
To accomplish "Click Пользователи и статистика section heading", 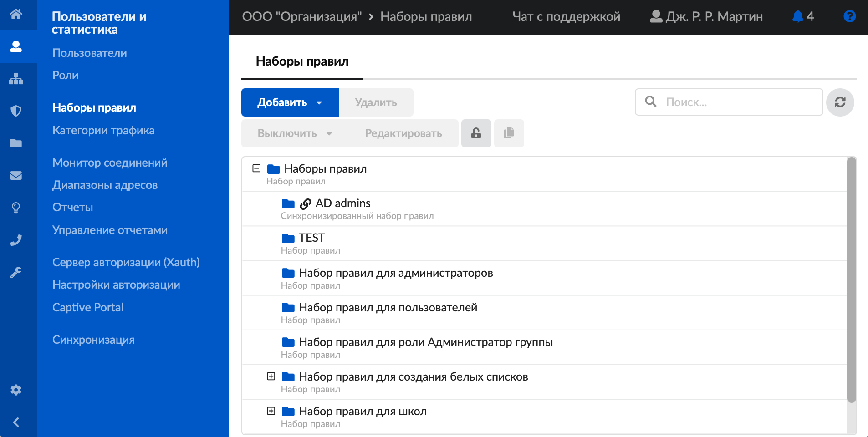I will tap(99, 23).
